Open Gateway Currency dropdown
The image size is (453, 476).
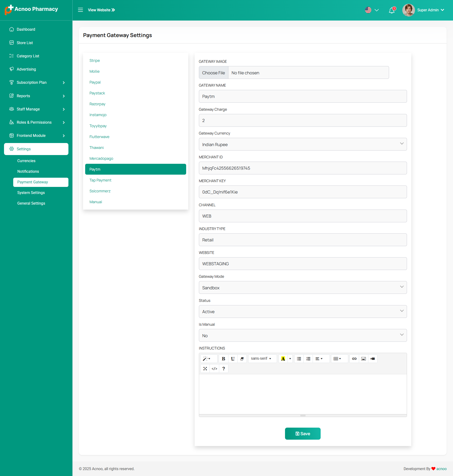click(302, 144)
